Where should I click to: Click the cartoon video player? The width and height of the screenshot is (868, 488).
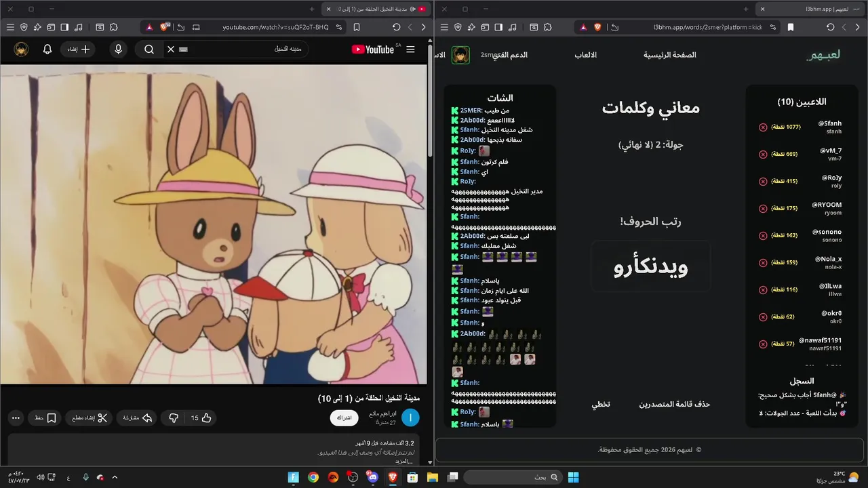coord(214,224)
